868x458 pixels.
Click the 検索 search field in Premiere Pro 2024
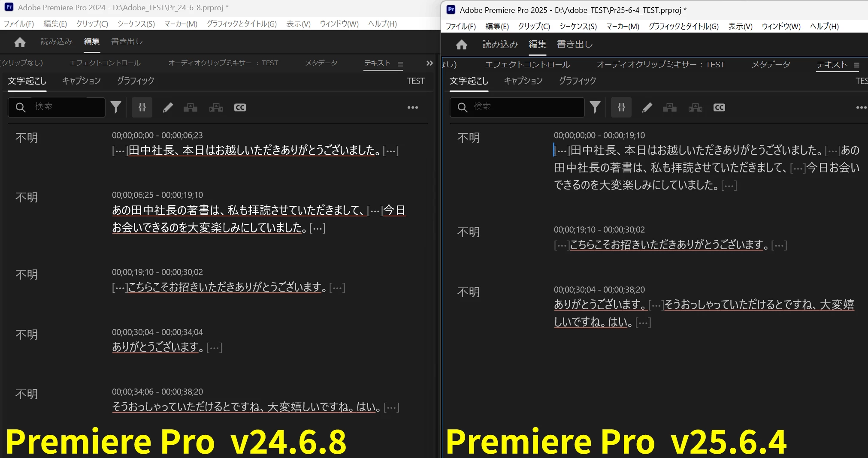57,107
